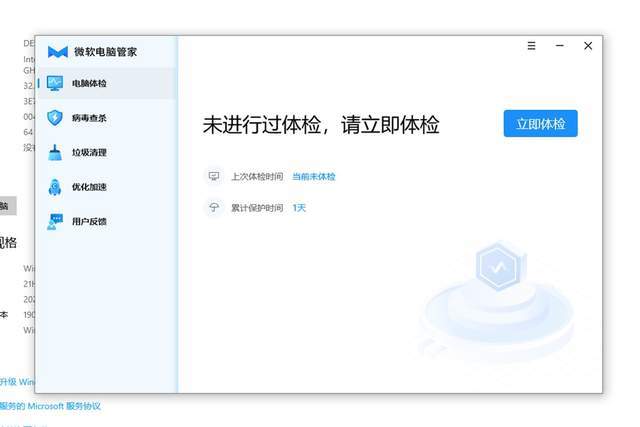Close the PC Manager window

(588, 46)
